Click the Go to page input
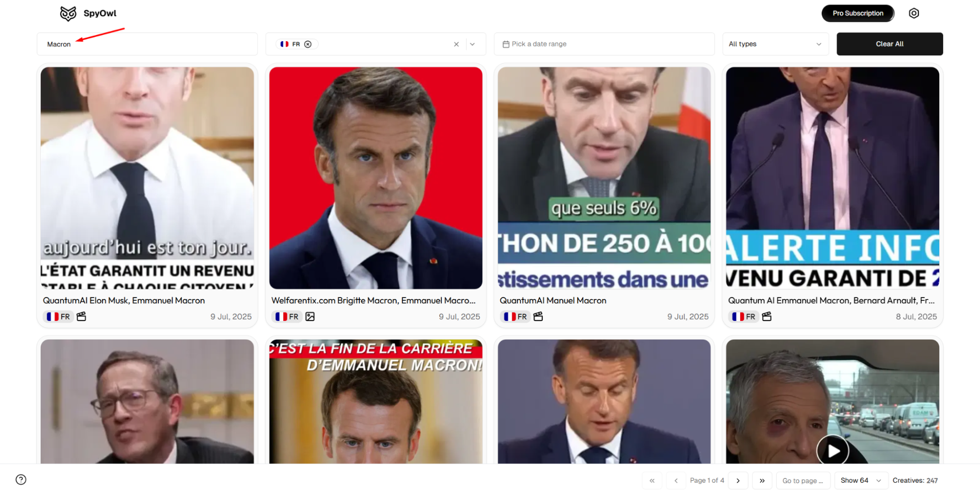Screen dimensions: 980x495 pyautogui.click(x=803, y=480)
